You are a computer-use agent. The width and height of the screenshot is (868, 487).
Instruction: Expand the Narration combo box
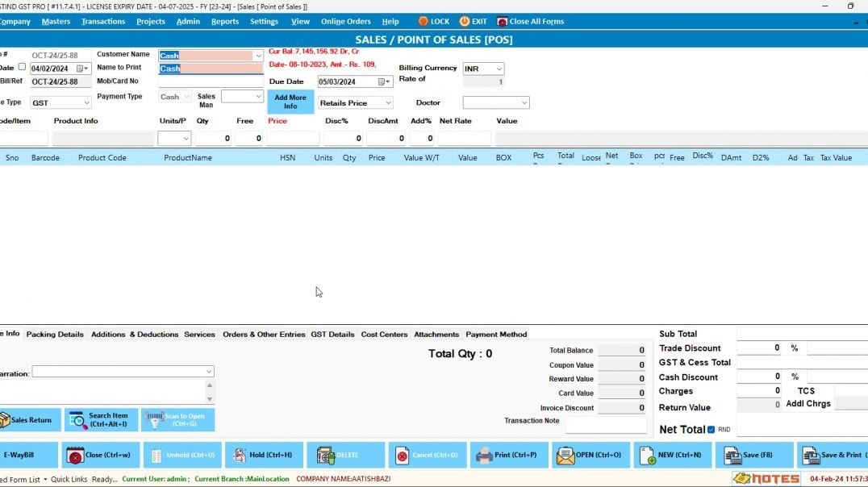point(210,371)
